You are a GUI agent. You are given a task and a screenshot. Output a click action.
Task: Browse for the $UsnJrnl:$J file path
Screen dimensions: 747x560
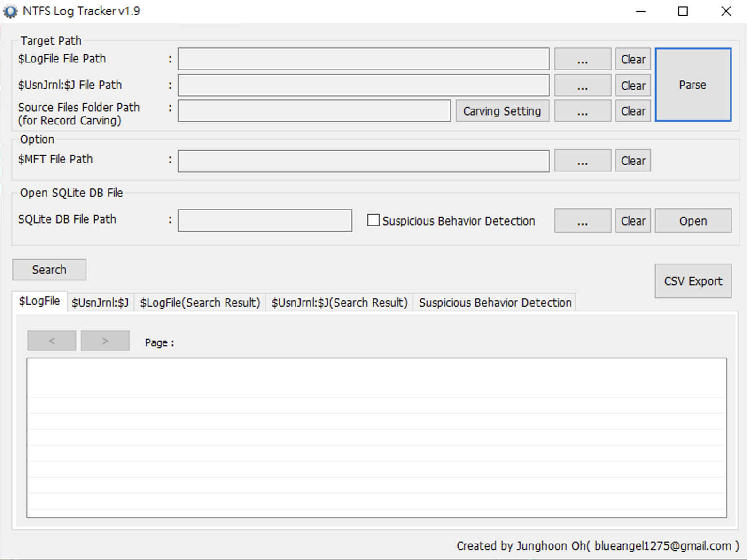[582, 86]
